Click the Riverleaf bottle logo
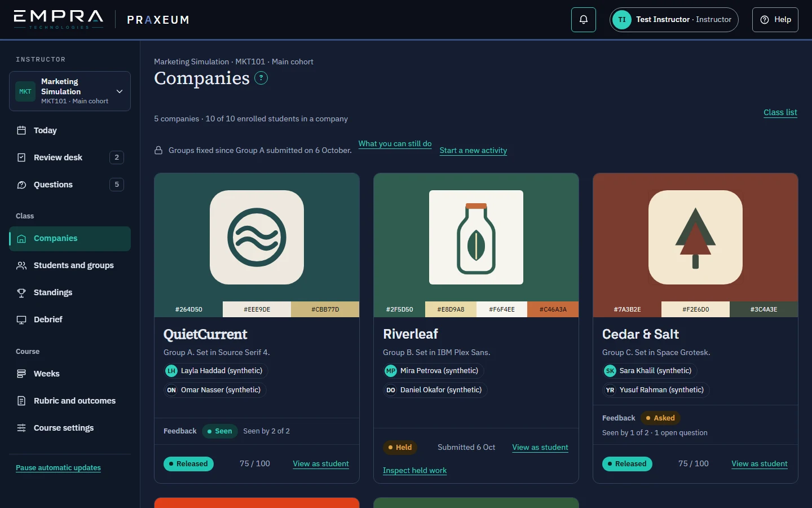 [476, 237]
